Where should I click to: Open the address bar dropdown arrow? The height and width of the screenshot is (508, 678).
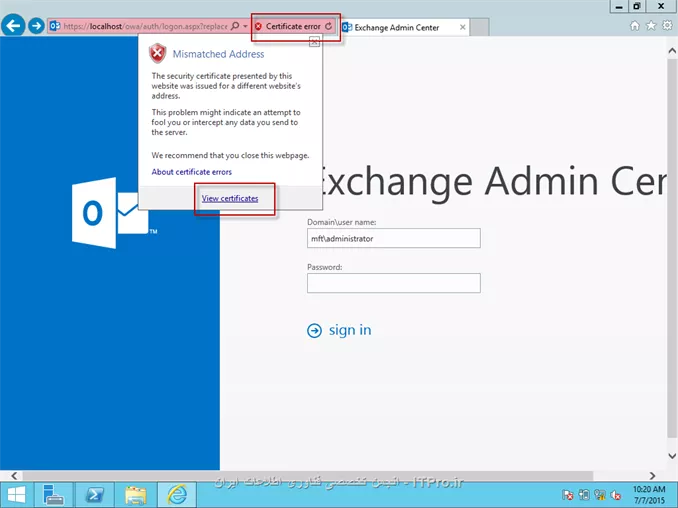point(245,26)
